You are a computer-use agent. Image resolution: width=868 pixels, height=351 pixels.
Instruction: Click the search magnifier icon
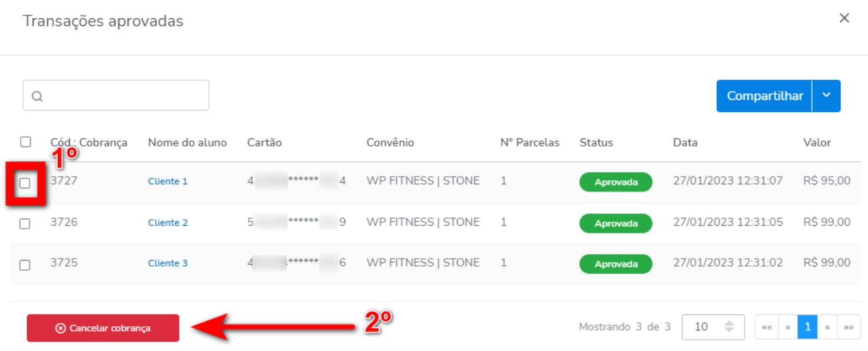click(x=37, y=96)
